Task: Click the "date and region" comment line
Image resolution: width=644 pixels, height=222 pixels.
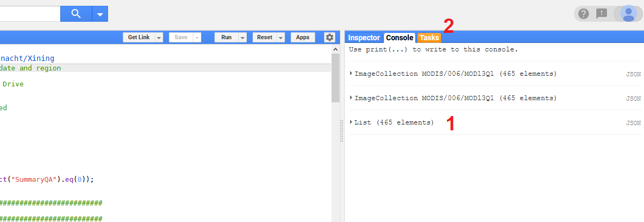Action: 30,68
